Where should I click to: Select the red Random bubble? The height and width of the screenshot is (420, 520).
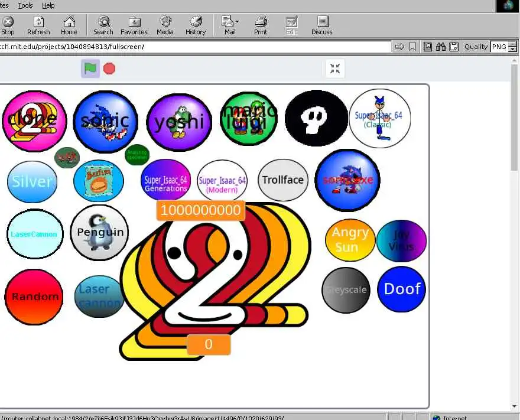click(34, 297)
